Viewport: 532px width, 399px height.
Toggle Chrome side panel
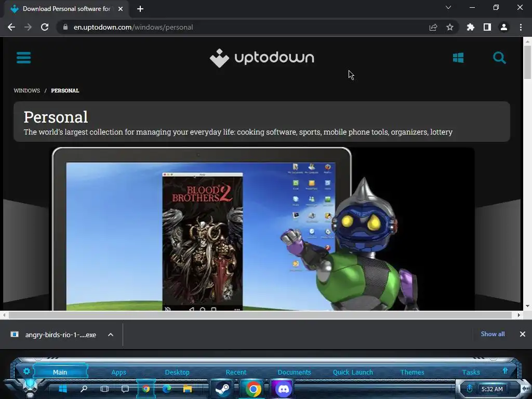487,27
